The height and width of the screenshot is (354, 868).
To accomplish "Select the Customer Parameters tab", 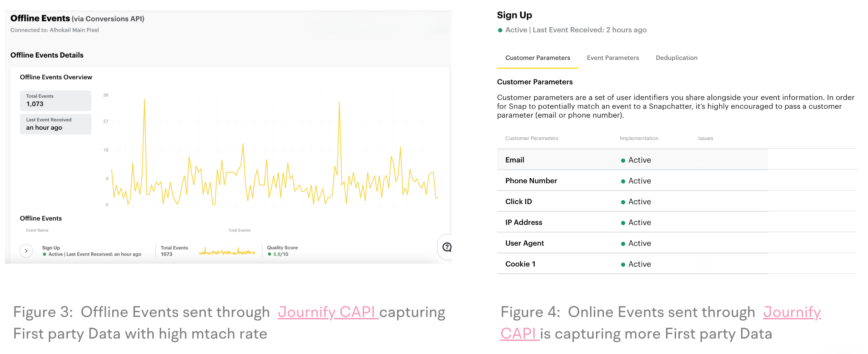I will 537,58.
